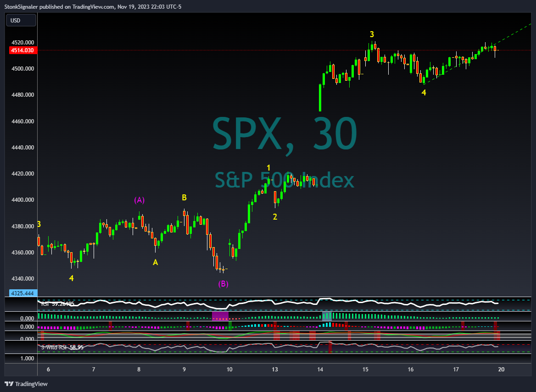Click date label 10 on time axis
The image size is (536, 392).
point(229,370)
